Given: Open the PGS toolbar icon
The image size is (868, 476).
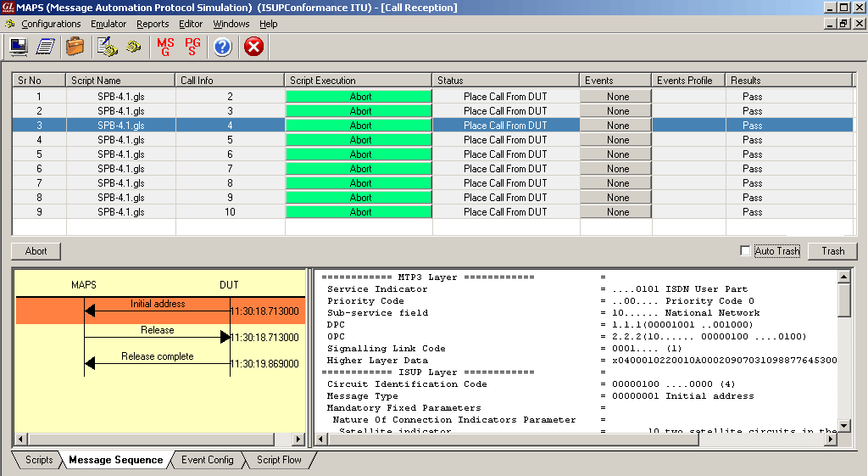Looking at the screenshot, I should coord(192,47).
